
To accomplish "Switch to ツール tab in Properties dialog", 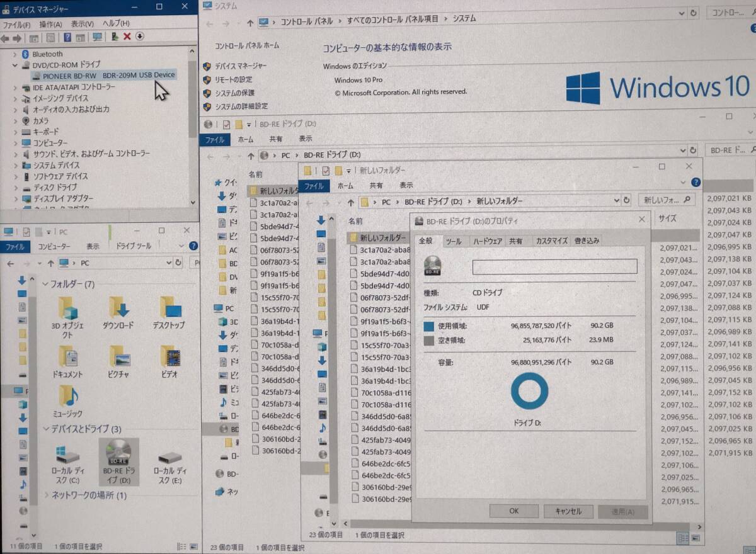I will 454,241.
